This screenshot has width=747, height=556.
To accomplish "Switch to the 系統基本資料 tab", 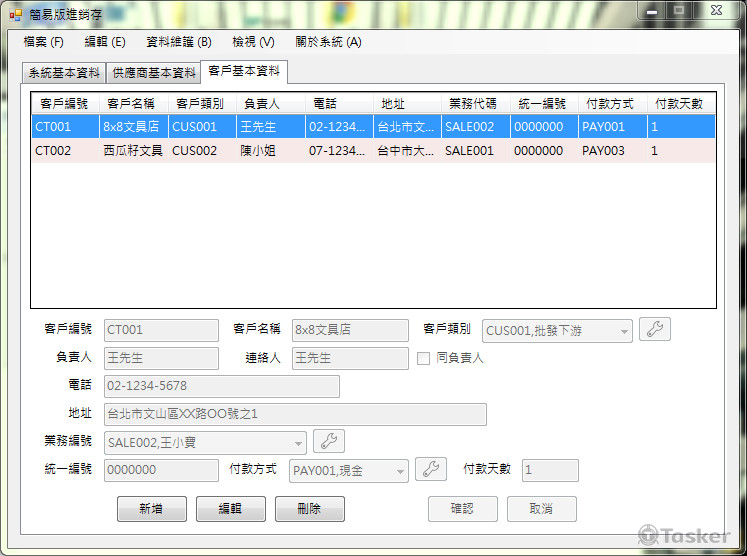I will point(64,73).
